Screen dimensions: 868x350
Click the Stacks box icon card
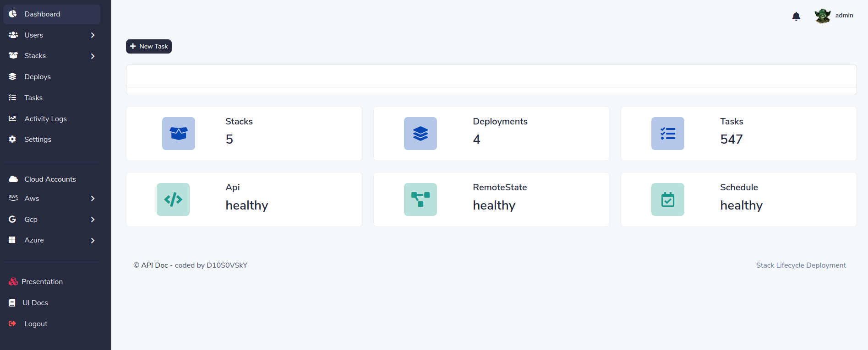click(x=179, y=134)
